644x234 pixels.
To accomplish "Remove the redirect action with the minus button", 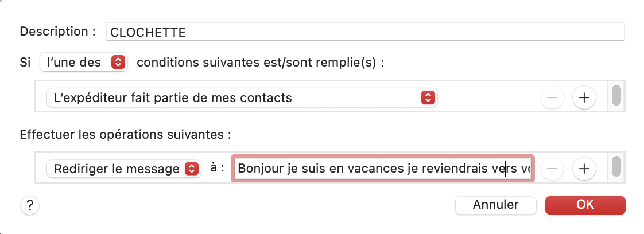I will click(552, 169).
